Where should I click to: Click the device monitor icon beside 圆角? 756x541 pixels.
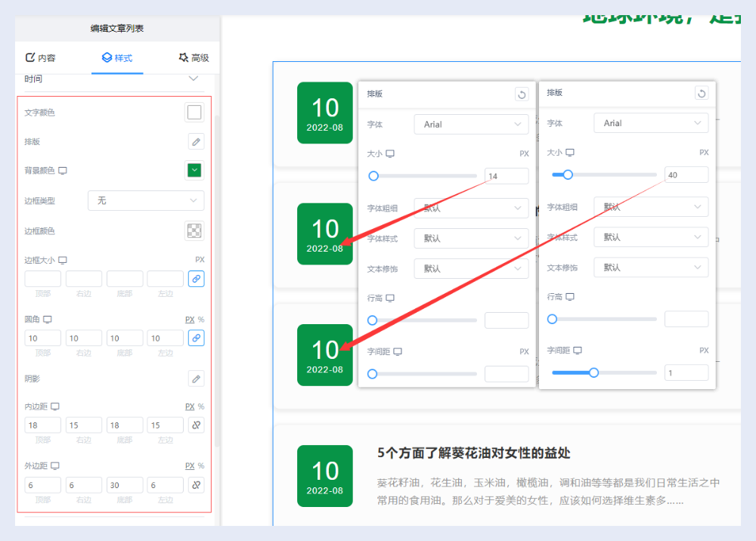(48, 319)
